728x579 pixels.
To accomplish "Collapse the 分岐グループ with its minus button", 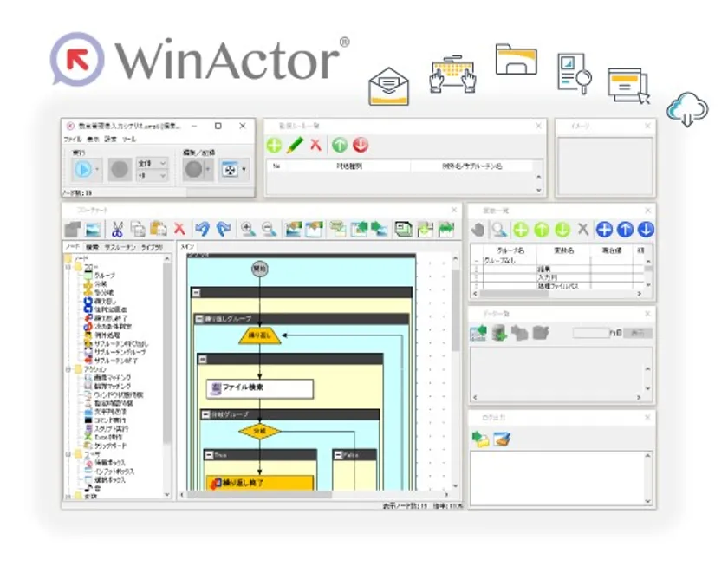I will (x=205, y=414).
